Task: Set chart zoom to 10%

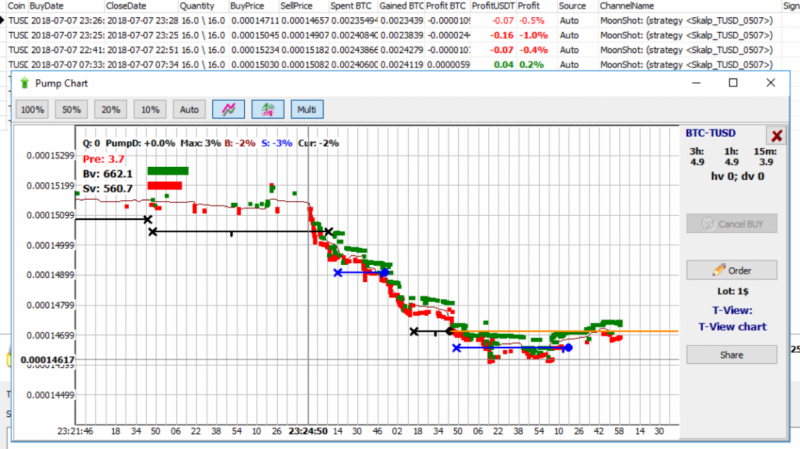Action: pyautogui.click(x=150, y=110)
